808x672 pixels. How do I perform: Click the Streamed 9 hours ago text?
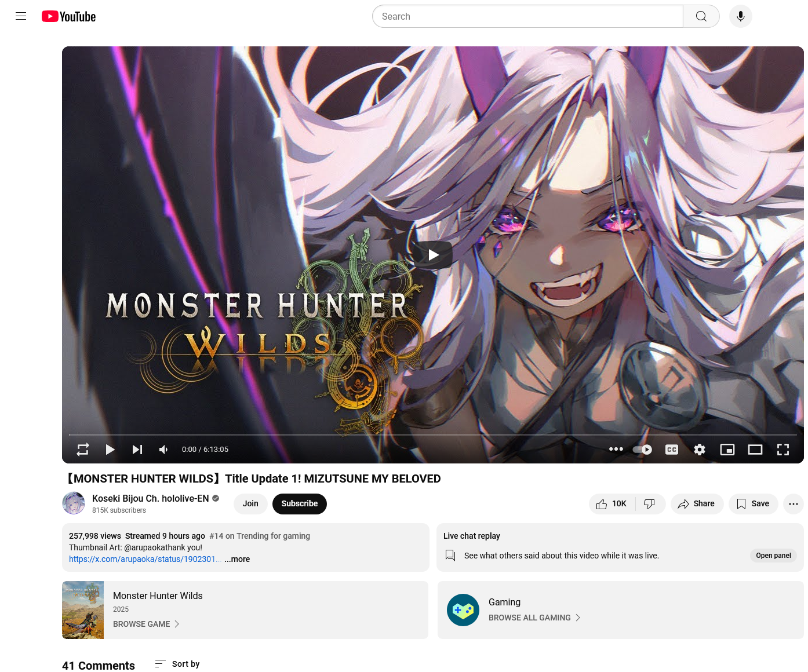(165, 536)
